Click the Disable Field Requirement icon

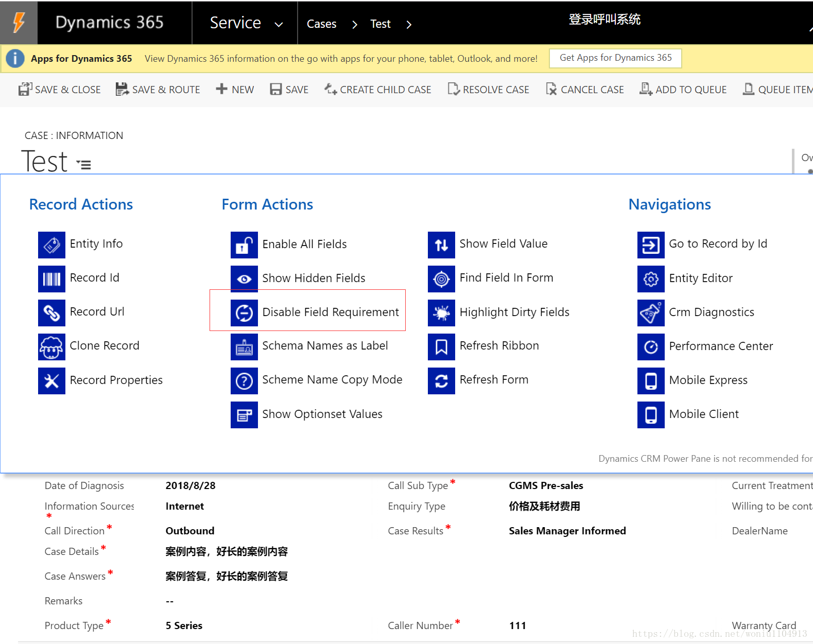tap(244, 312)
